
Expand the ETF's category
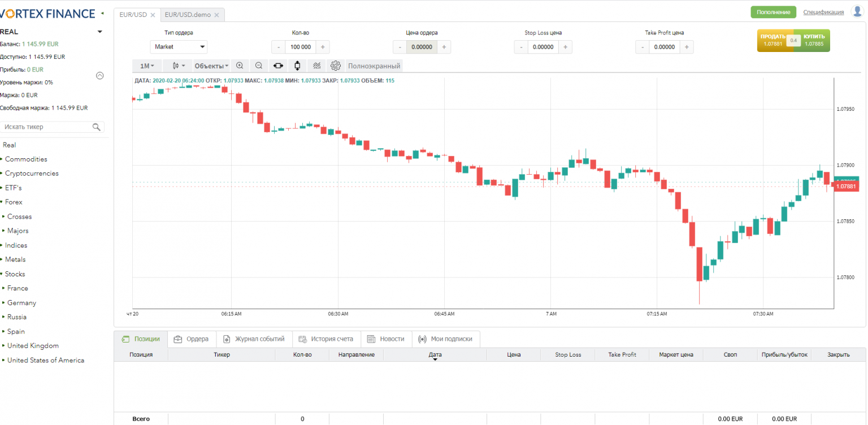(13, 188)
